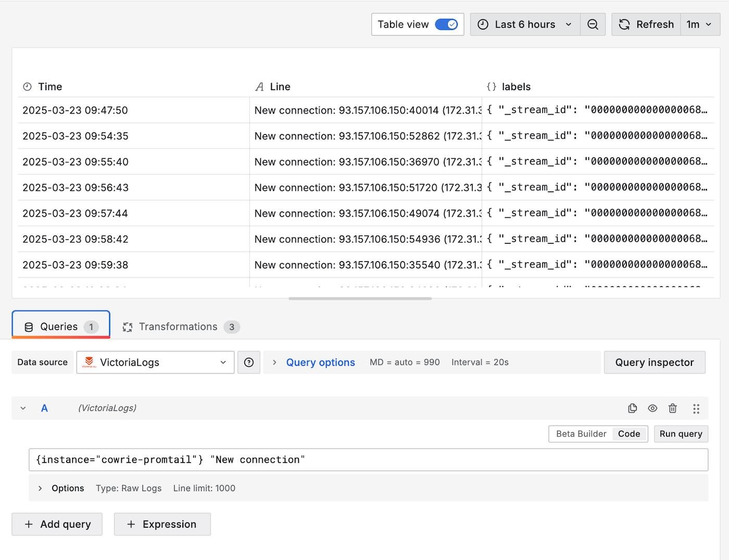The height and width of the screenshot is (560, 729).
Task: Toggle the Table view switch
Action: point(446,24)
